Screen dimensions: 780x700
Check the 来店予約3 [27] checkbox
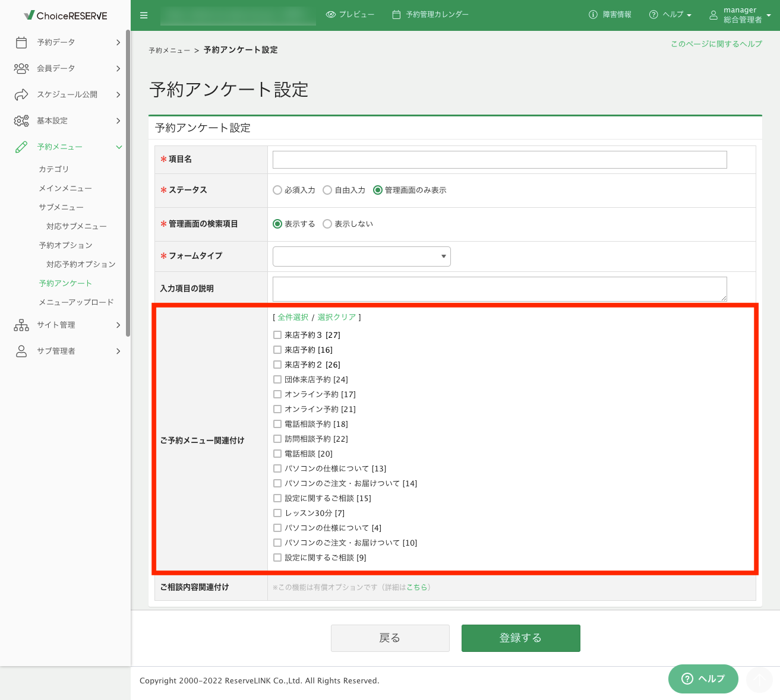click(277, 335)
